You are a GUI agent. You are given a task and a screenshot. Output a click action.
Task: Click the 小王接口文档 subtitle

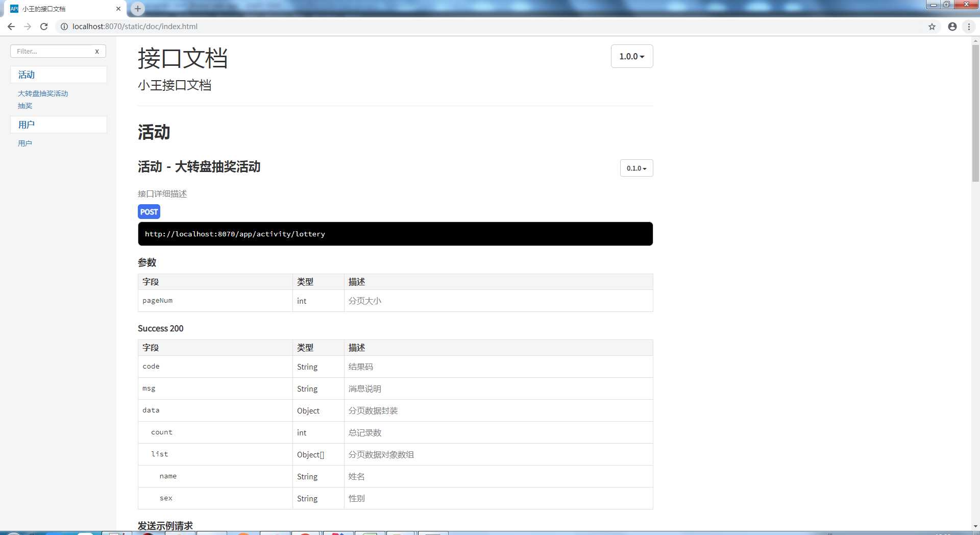pyautogui.click(x=175, y=85)
